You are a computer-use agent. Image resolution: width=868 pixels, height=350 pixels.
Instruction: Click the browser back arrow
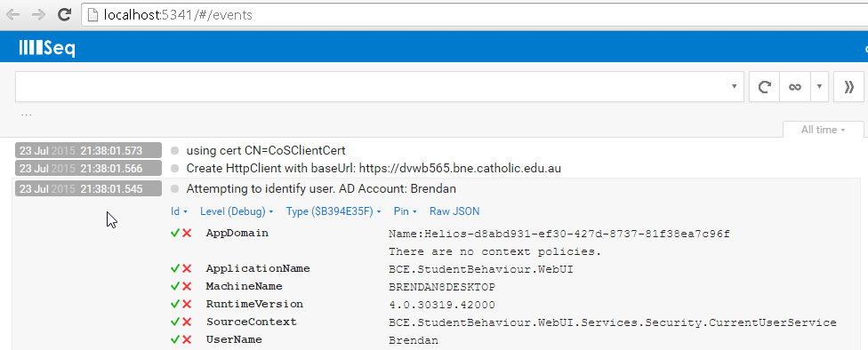12,15
